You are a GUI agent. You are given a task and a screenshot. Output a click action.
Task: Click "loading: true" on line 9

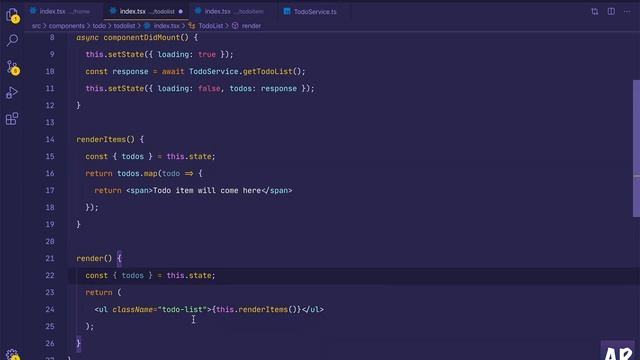[187, 54]
